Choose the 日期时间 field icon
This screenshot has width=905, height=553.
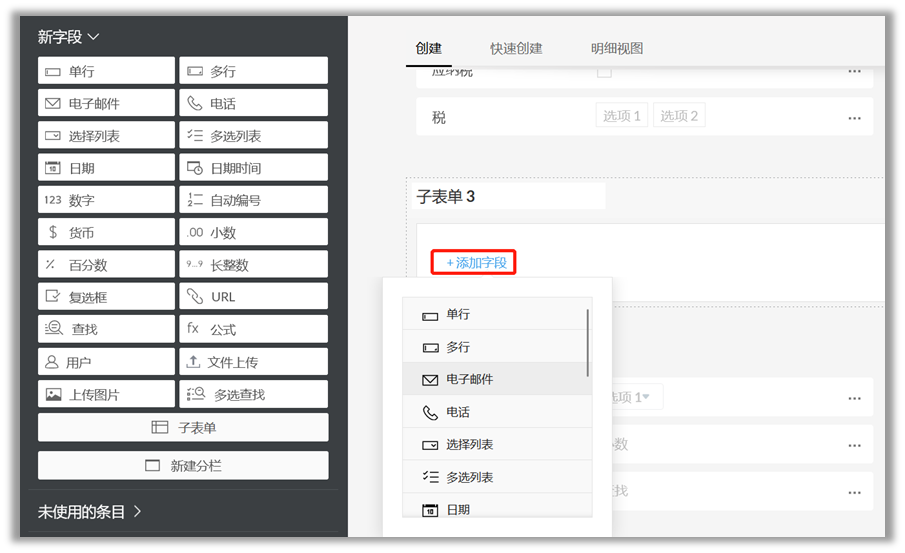pyautogui.click(x=194, y=168)
